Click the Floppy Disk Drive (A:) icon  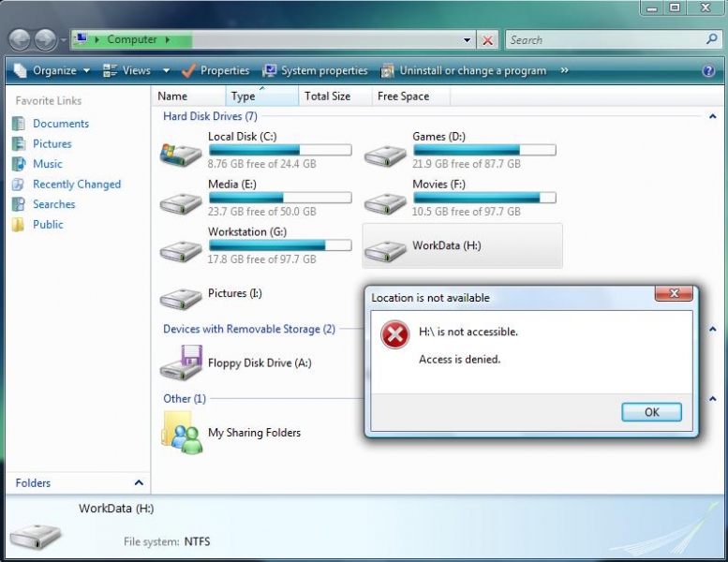tap(181, 362)
